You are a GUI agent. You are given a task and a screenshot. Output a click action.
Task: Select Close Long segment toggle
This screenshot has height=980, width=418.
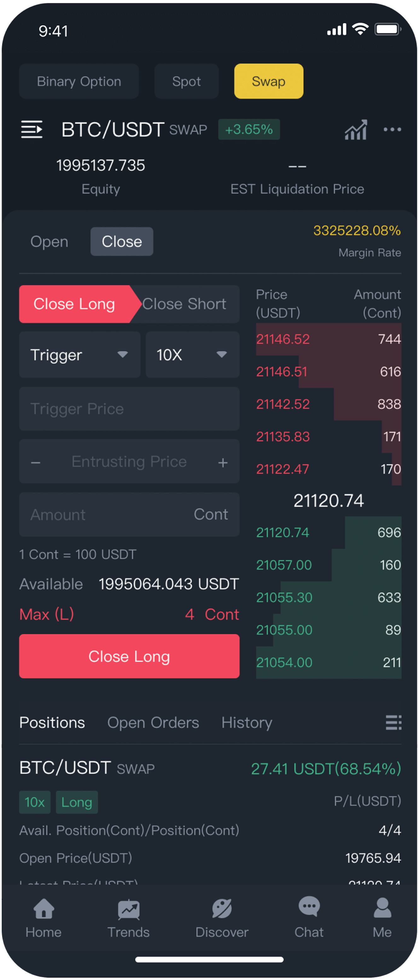point(74,304)
